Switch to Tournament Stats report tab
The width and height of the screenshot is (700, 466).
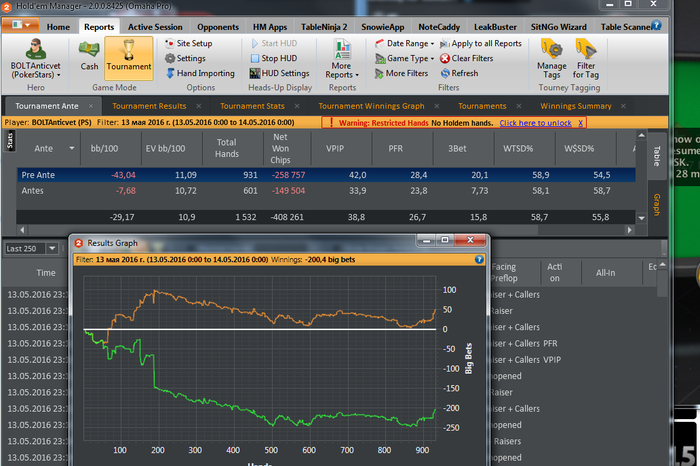point(252,106)
